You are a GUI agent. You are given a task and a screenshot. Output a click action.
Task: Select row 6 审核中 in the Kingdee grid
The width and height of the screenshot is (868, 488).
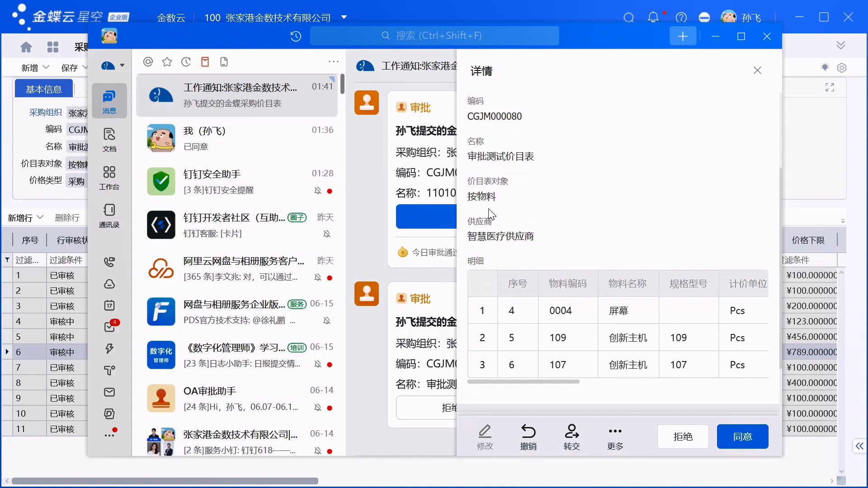[44, 352]
